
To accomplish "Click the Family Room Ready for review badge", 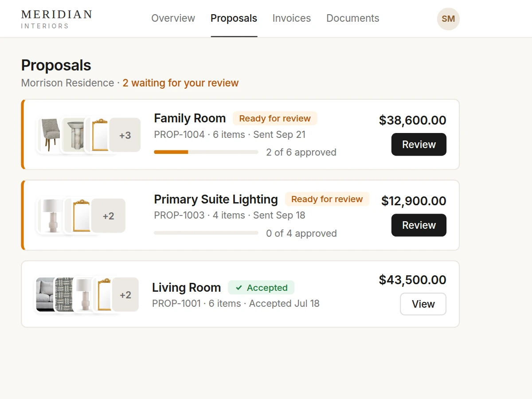I will [275, 118].
